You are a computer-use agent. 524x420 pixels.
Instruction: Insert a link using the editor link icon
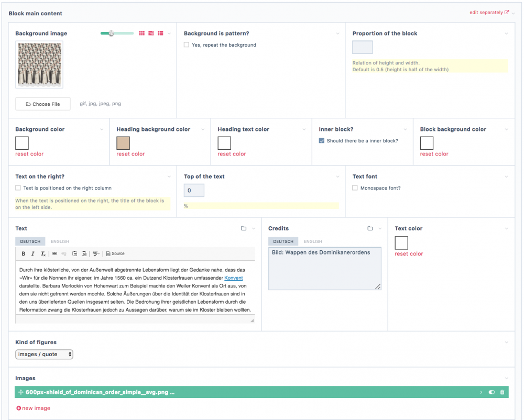click(x=54, y=253)
